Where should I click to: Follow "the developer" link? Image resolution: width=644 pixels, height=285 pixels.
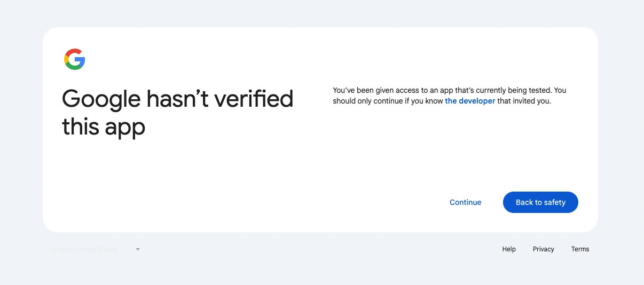(x=470, y=101)
